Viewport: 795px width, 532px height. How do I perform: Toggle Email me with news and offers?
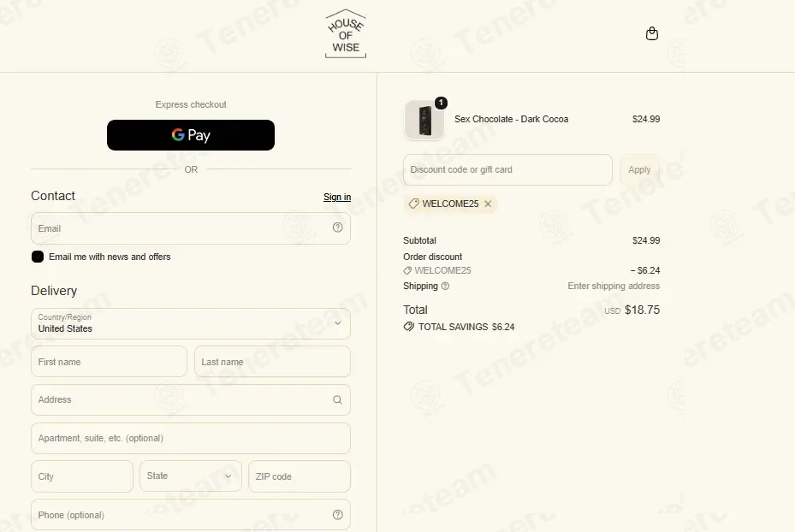(x=38, y=257)
